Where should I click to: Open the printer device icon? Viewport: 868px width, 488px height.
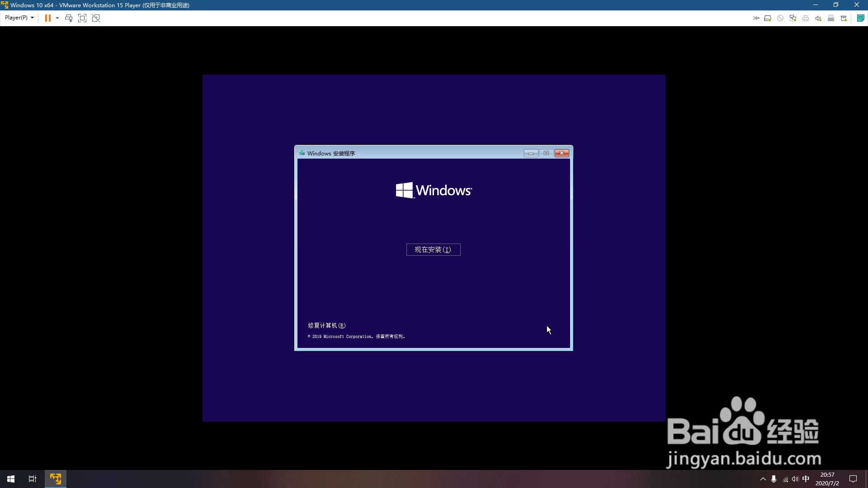tap(806, 18)
